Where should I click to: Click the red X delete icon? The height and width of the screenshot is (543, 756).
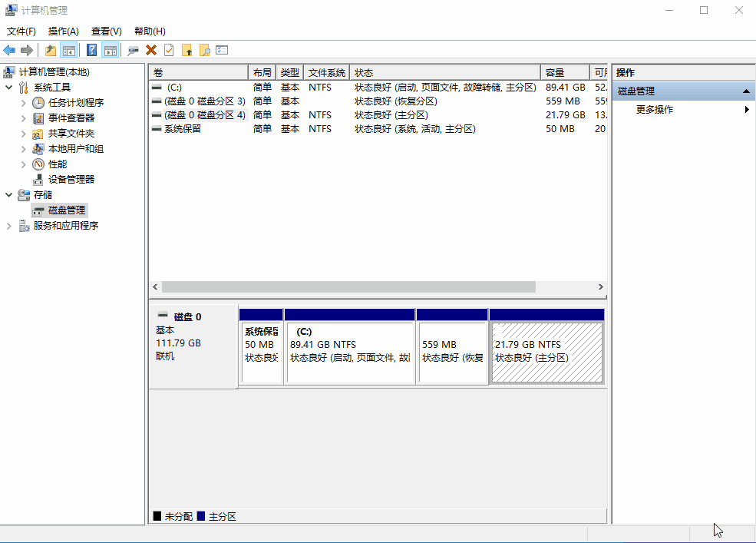click(151, 50)
